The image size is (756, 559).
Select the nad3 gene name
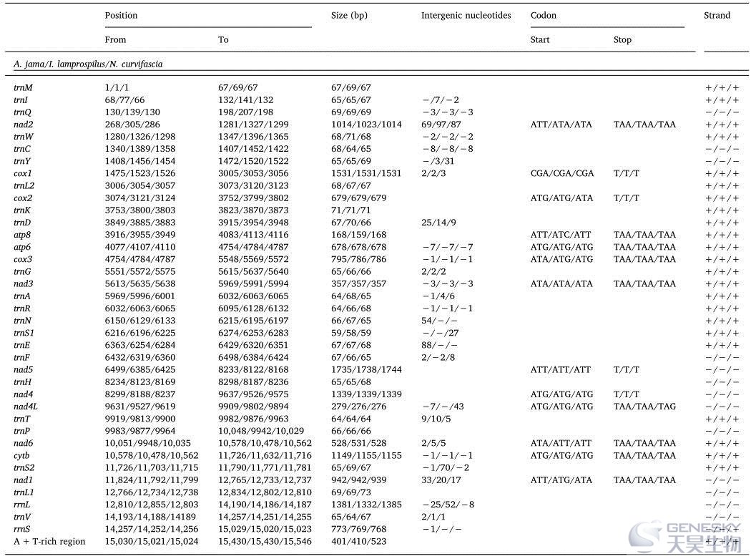point(23,284)
